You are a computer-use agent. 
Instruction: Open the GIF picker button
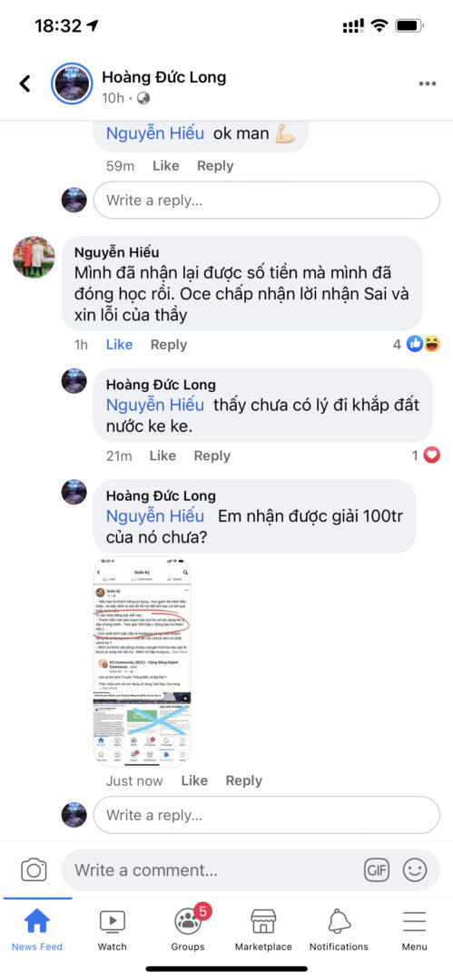point(377,870)
